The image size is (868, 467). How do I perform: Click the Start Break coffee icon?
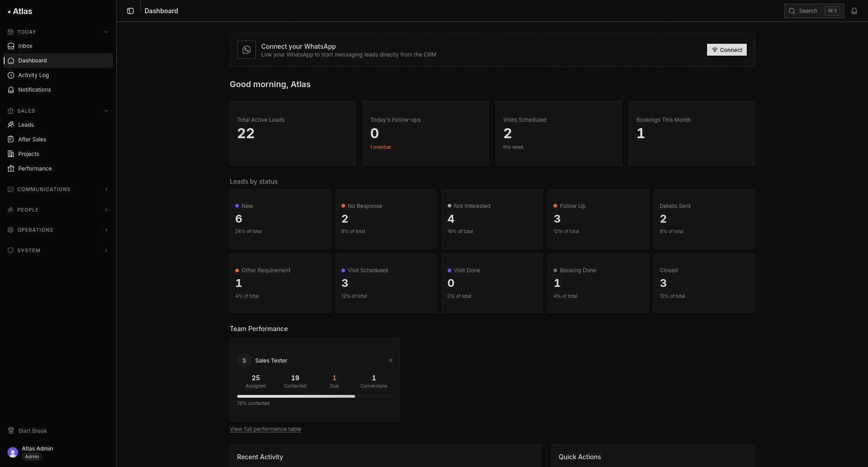coord(11,431)
